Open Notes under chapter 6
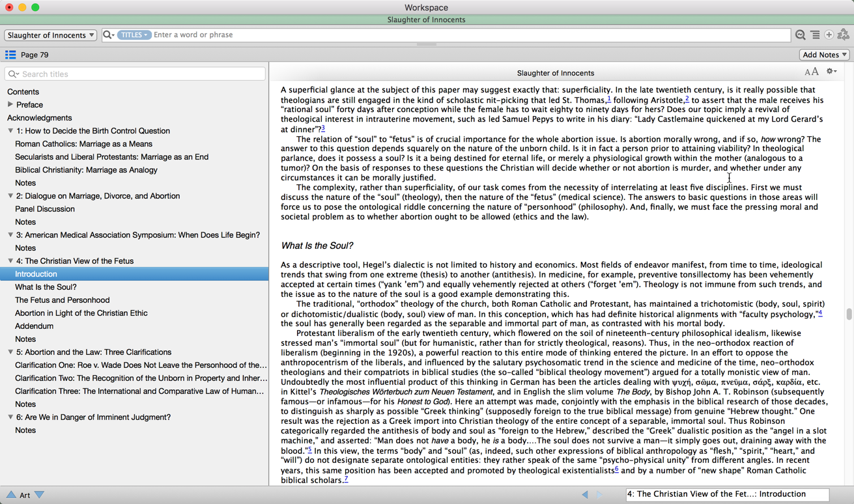 click(25, 430)
